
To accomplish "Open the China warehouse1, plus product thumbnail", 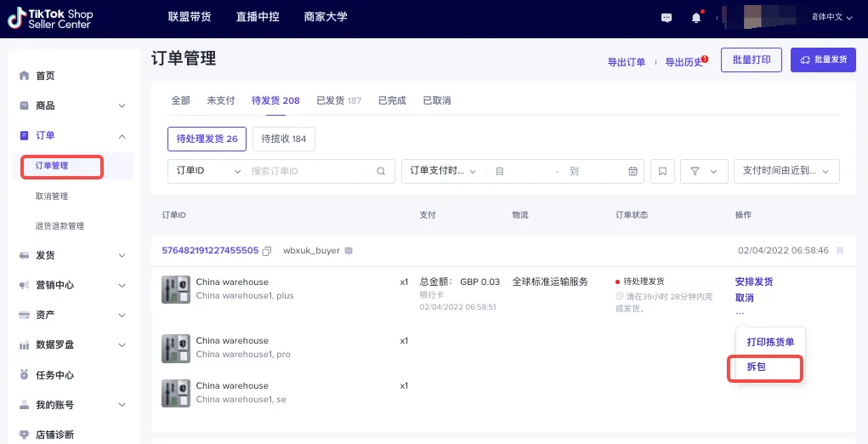I will click(176, 289).
